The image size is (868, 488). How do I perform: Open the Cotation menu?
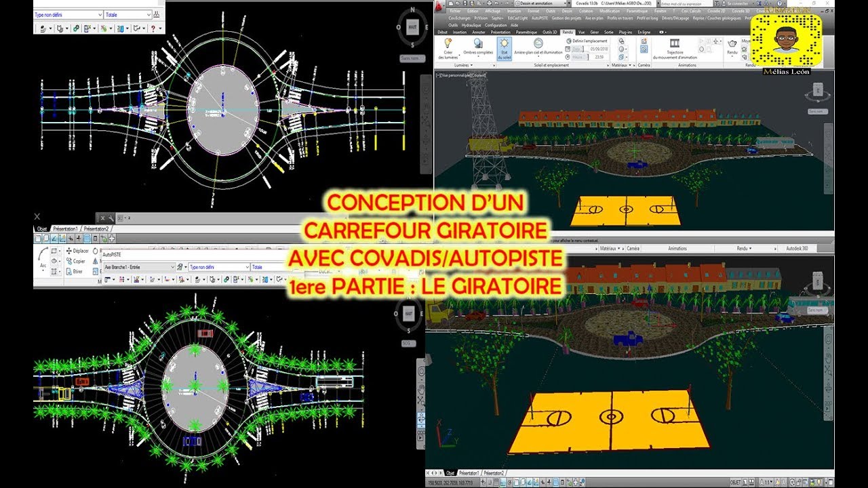tap(587, 11)
